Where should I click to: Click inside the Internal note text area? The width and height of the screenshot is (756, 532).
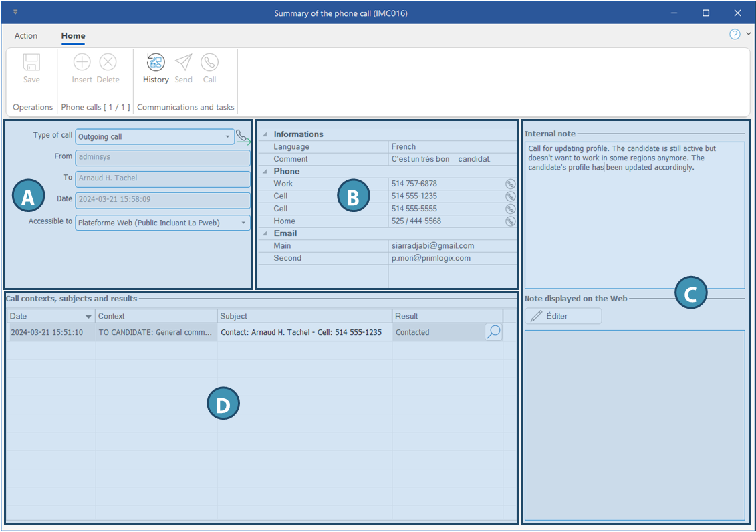tap(634, 227)
